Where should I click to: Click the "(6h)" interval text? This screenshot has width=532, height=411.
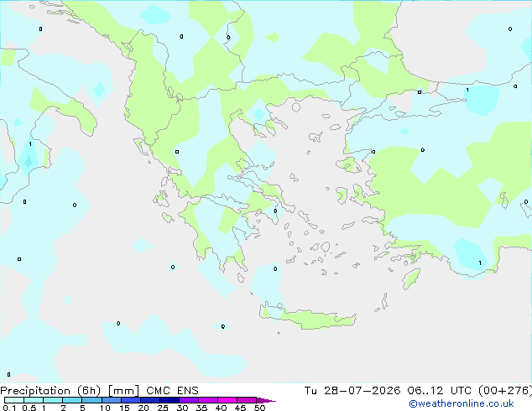[x=89, y=391]
